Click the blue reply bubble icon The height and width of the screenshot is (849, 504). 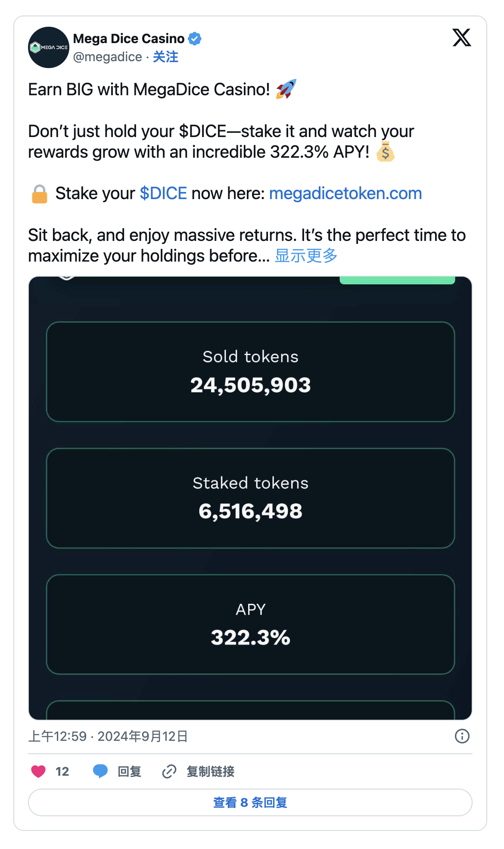pos(100,771)
